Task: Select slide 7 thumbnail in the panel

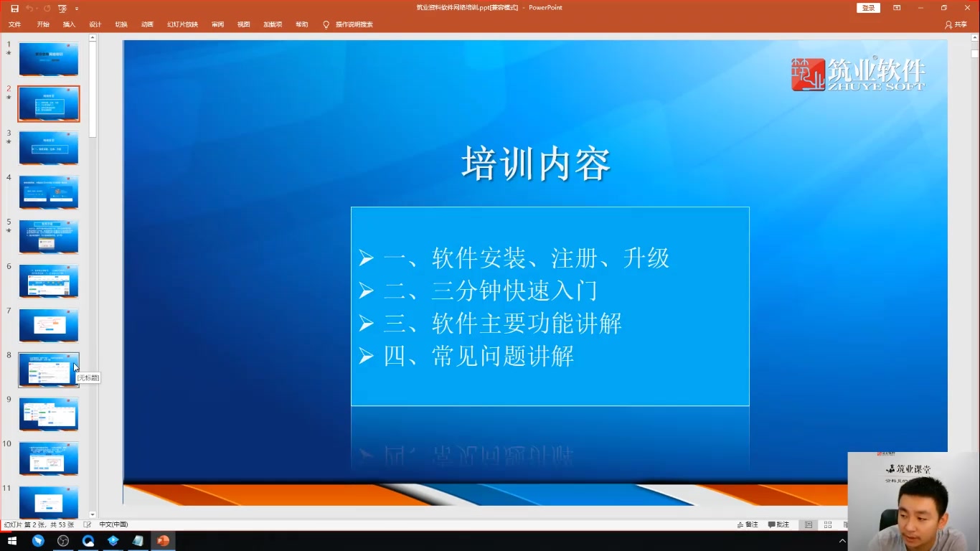Action: coord(49,326)
